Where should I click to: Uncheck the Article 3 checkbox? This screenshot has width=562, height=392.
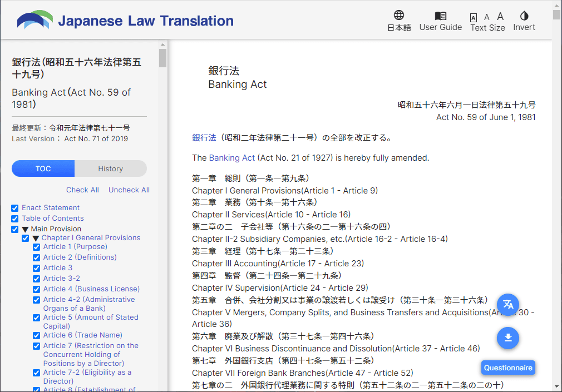tap(36, 269)
